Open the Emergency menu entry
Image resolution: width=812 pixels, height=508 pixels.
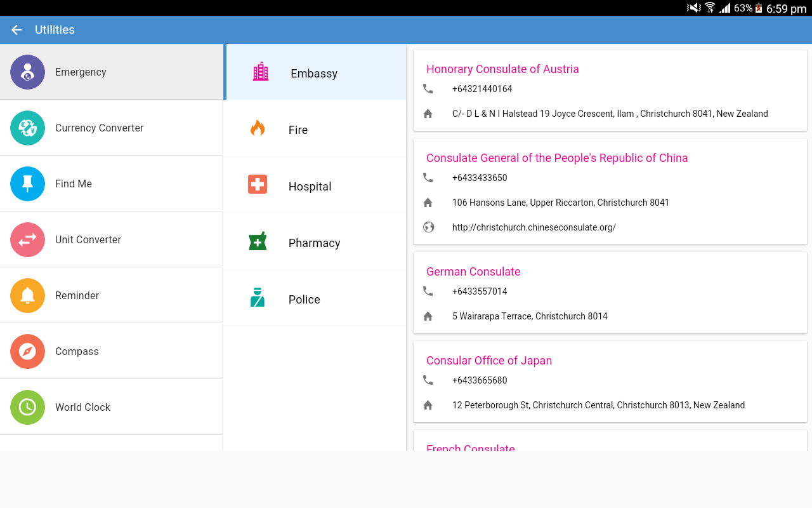pyautogui.click(x=111, y=72)
